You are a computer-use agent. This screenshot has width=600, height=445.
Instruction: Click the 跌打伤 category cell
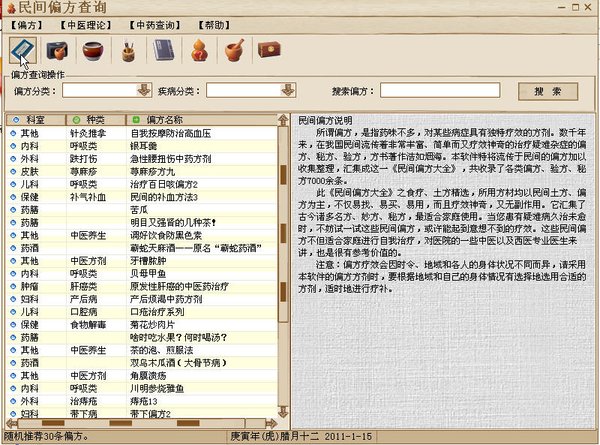[83, 159]
